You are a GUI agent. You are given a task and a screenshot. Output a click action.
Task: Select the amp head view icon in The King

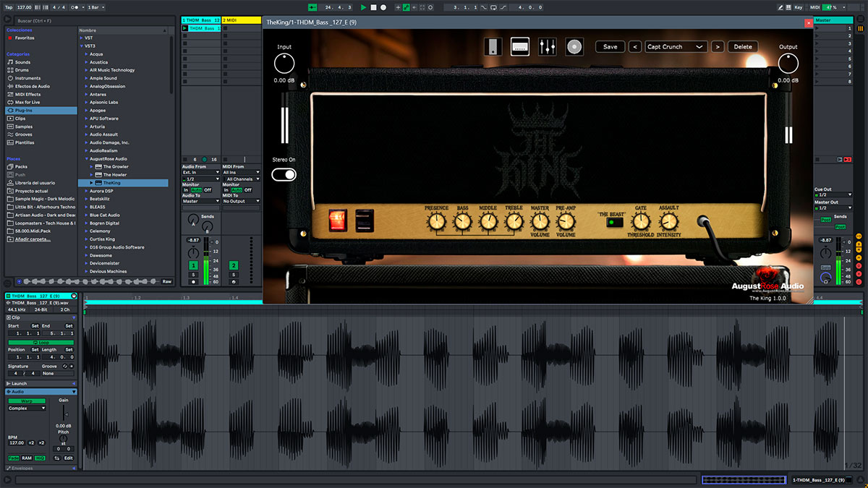click(x=519, y=47)
